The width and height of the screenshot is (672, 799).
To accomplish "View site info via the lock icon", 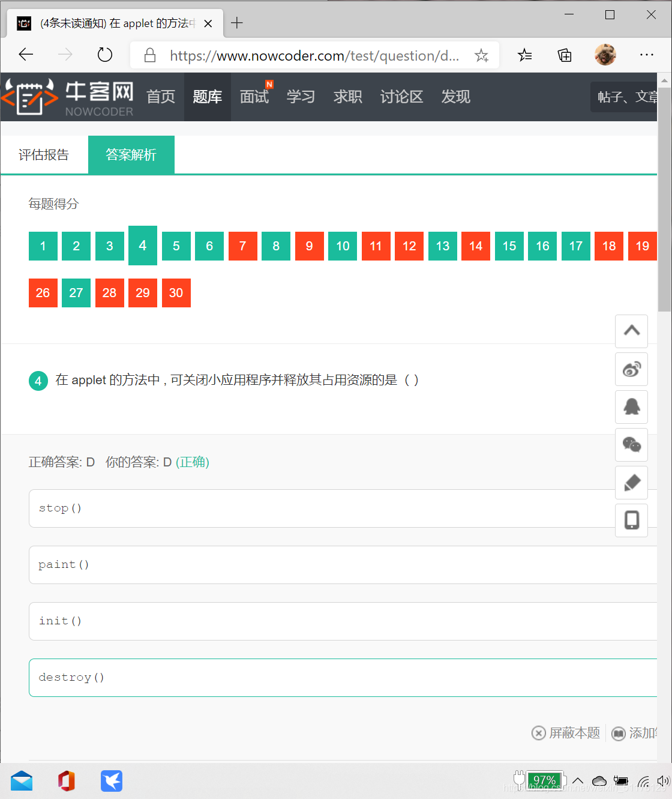I will pos(150,56).
